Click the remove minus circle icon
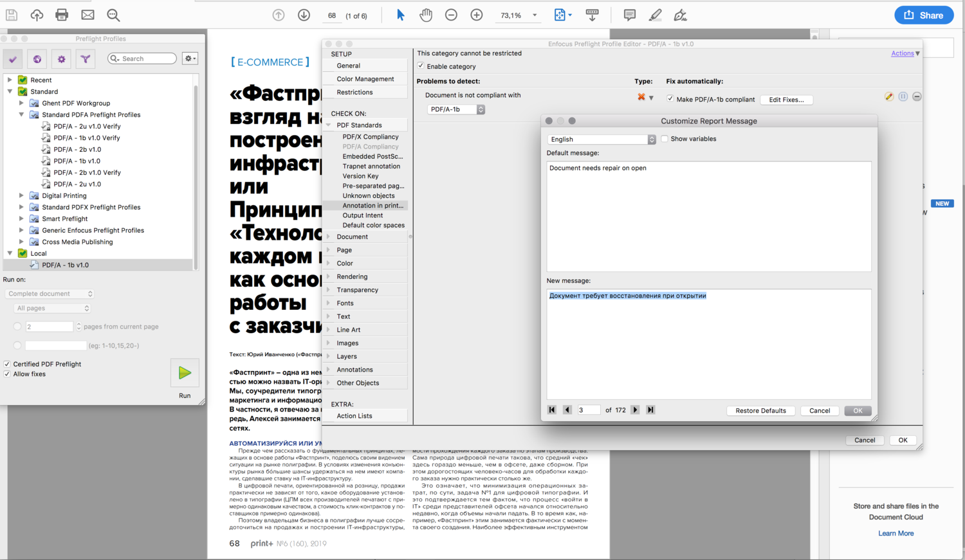The image size is (965, 560). [x=917, y=96]
